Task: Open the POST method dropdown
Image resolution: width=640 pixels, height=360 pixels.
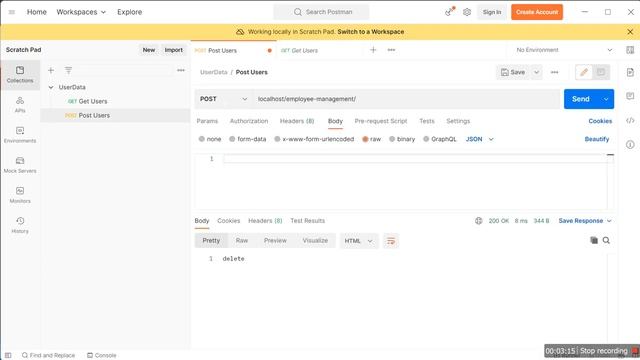Action: pos(223,99)
